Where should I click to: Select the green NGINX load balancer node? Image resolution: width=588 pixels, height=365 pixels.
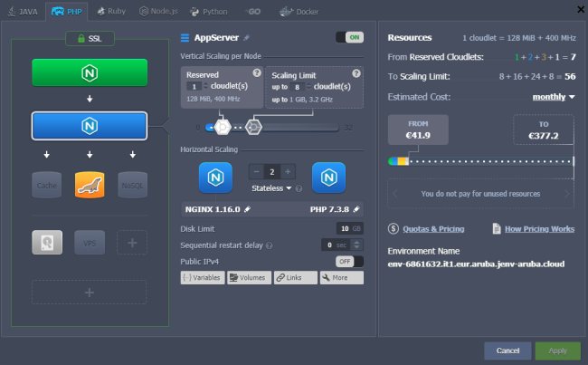pyautogui.click(x=90, y=72)
